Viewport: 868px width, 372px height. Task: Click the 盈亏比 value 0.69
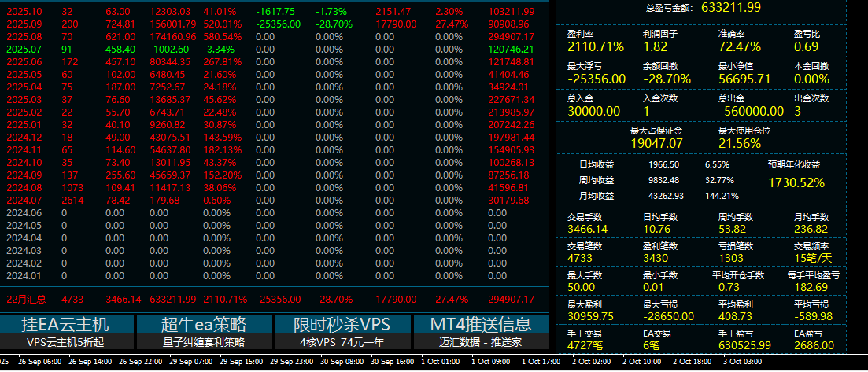(806, 47)
